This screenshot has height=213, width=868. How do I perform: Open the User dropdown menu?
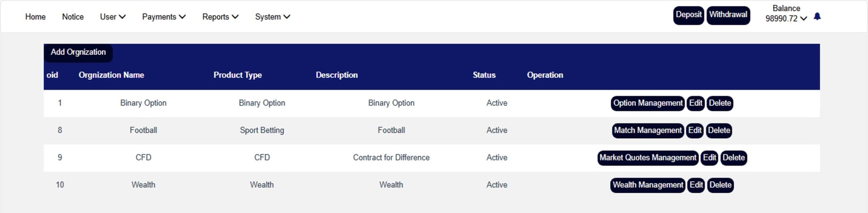(x=113, y=17)
